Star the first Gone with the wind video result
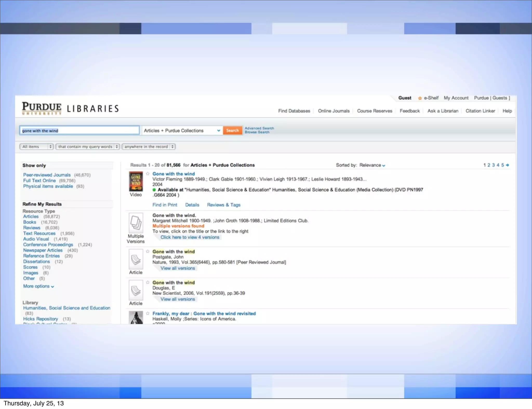The image size is (532, 409). click(148, 174)
